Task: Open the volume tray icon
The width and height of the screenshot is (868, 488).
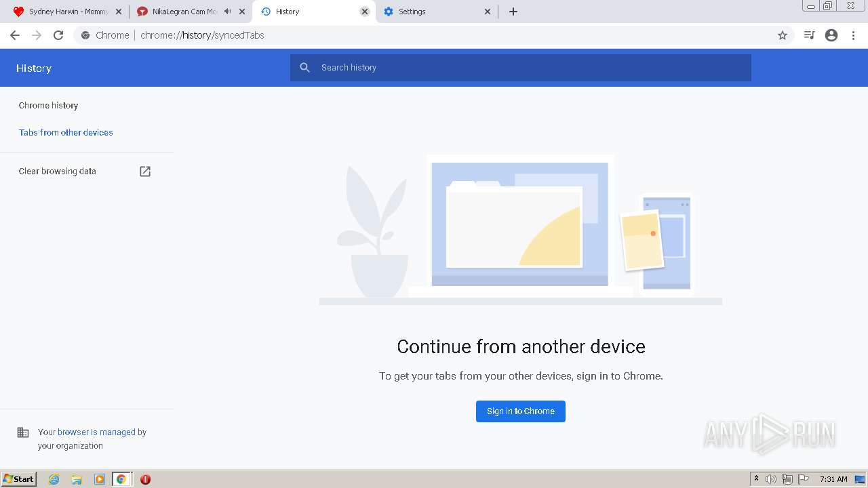Action: [771, 479]
